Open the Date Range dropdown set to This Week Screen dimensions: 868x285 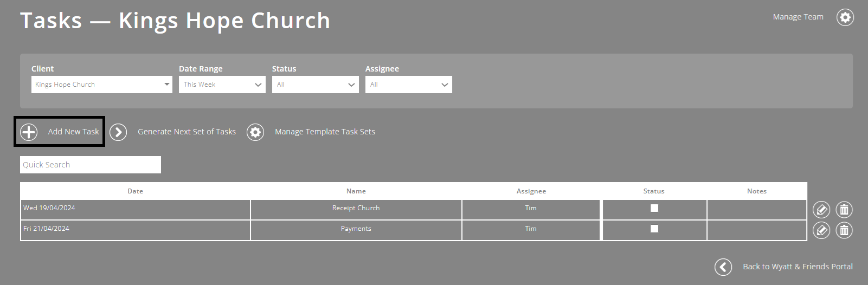tap(222, 85)
